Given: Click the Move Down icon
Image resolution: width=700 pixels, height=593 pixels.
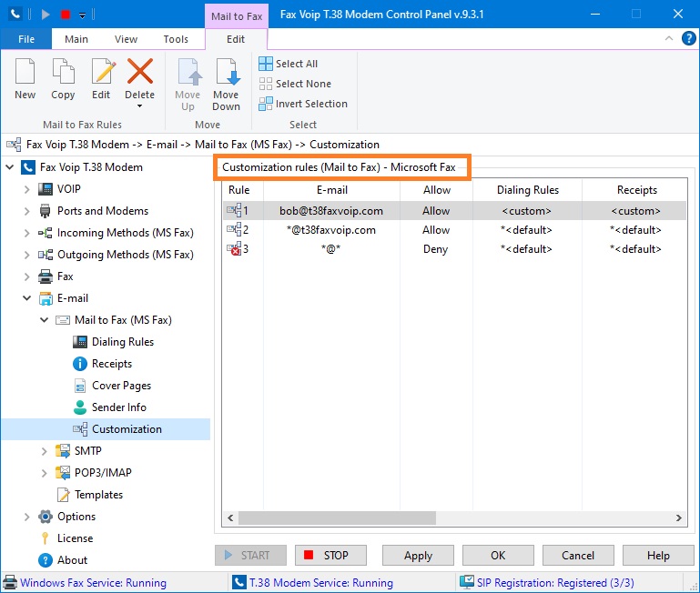Looking at the screenshot, I should (x=227, y=71).
